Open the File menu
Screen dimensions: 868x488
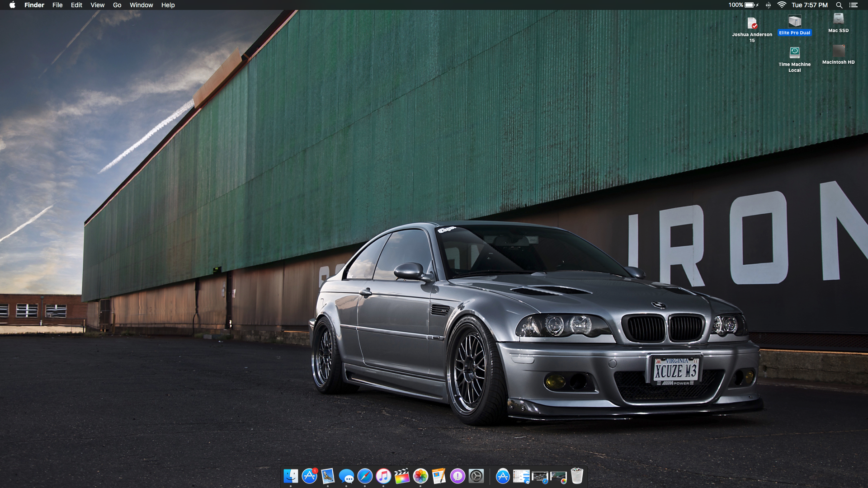point(57,5)
